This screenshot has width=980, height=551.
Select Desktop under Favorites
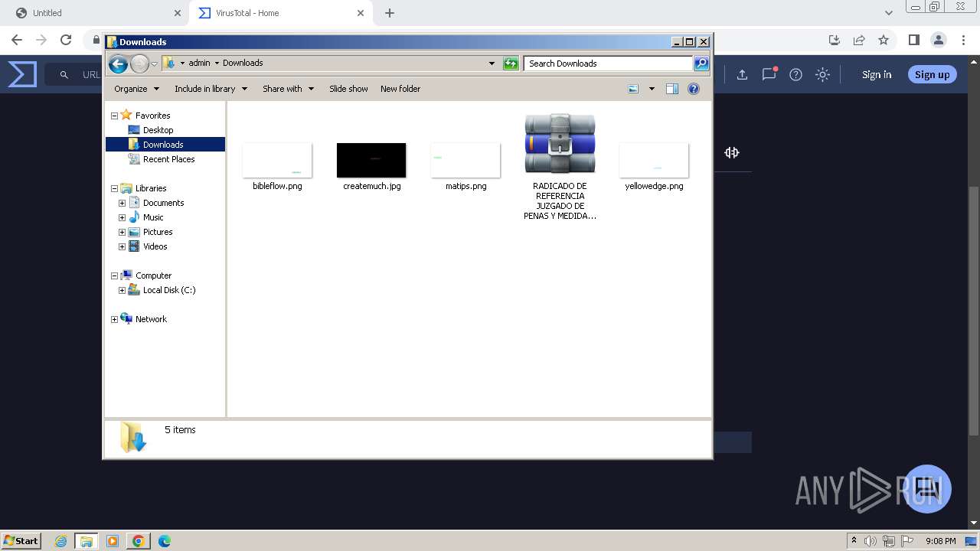158,130
